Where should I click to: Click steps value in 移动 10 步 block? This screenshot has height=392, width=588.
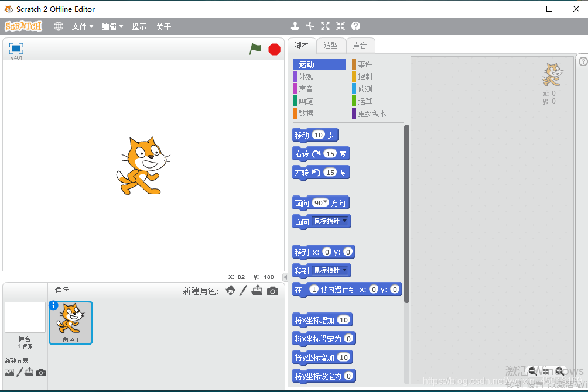point(319,135)
